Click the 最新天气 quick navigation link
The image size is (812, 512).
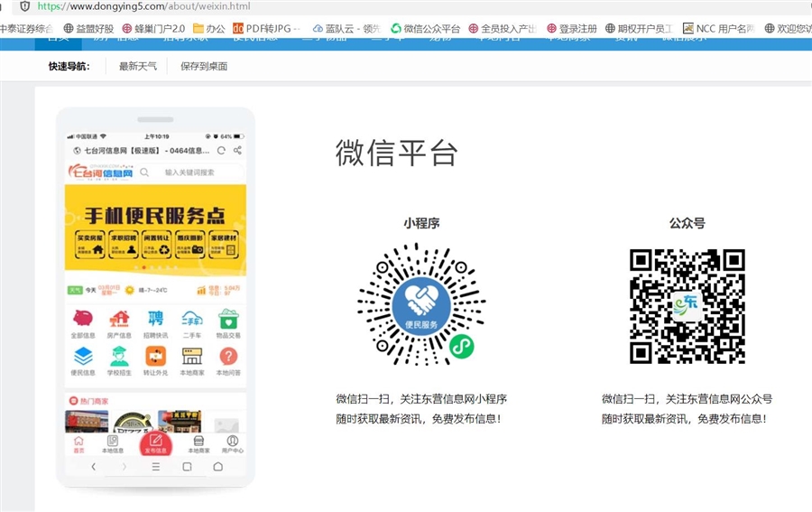(x=137, y=66)
